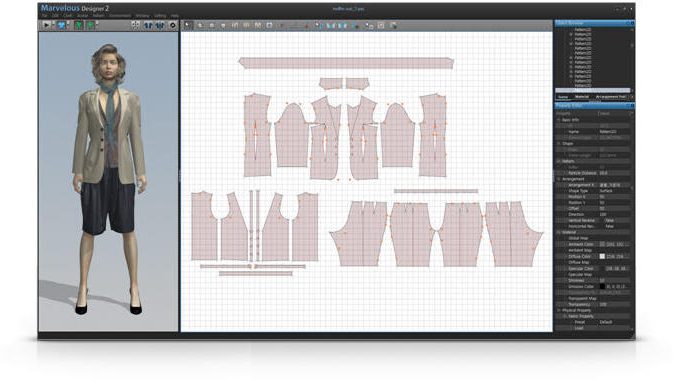Pin the Object Browser panel header icon
673x385 pixels.
[x=628, y=23]
